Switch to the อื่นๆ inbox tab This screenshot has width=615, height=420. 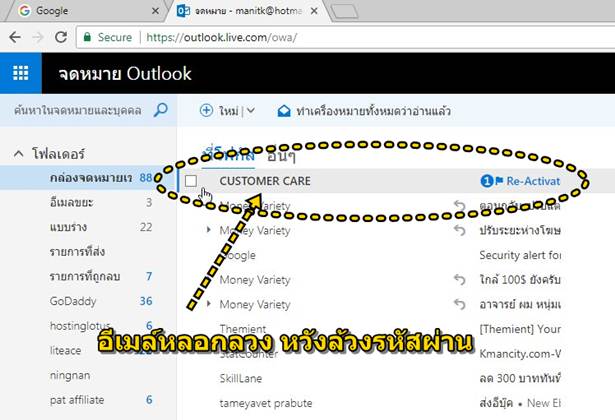pyautogui.click(x=281, y=156)
